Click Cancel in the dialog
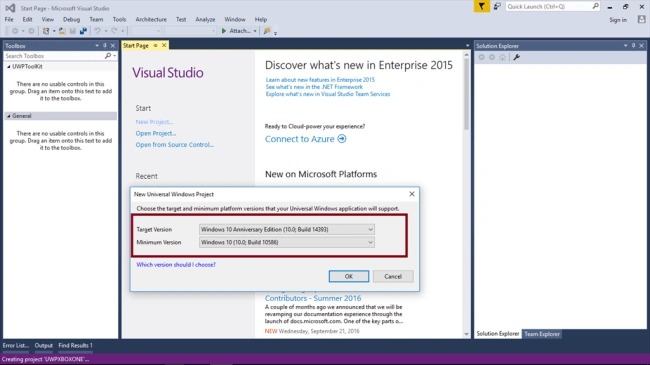650x365 pixels. pos(393,276)
